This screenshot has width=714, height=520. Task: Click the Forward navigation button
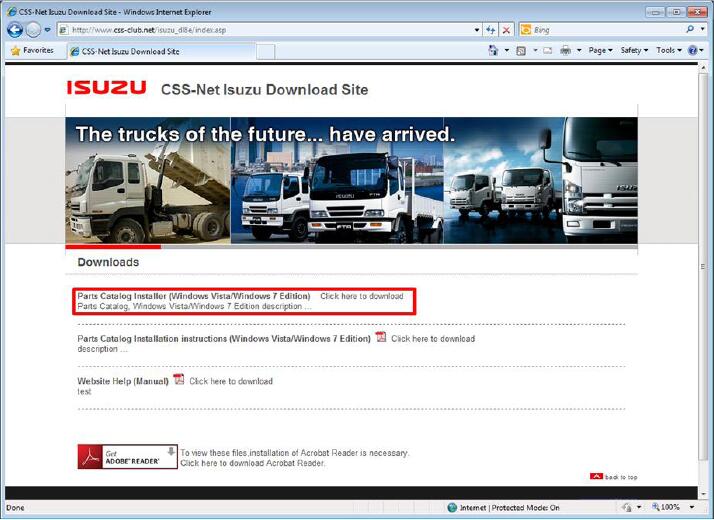pos(33,30)
